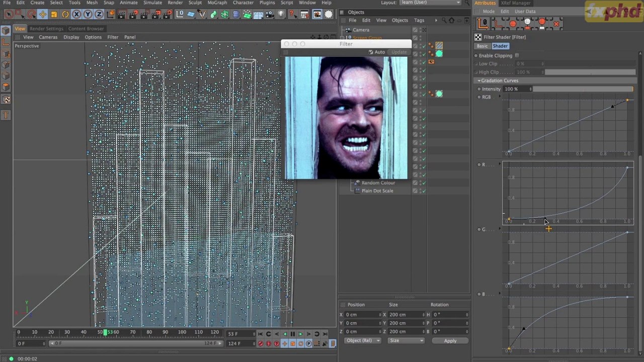Open the Simulate menu
The width and height of the screenshot is (644, 362).
tap(152, 3)
